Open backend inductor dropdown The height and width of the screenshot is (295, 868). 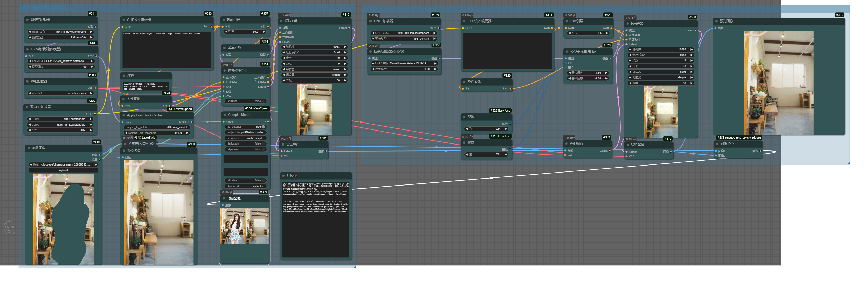pyautogui.click(x=245, y=186)
